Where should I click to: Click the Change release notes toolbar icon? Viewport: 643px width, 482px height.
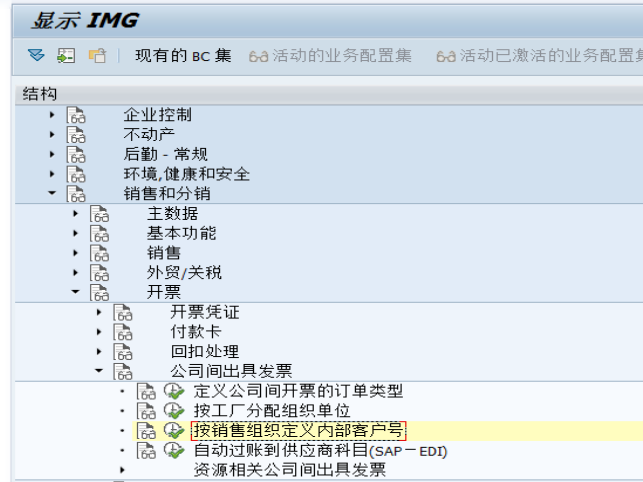pyautogui.click(x=98, y=55)
